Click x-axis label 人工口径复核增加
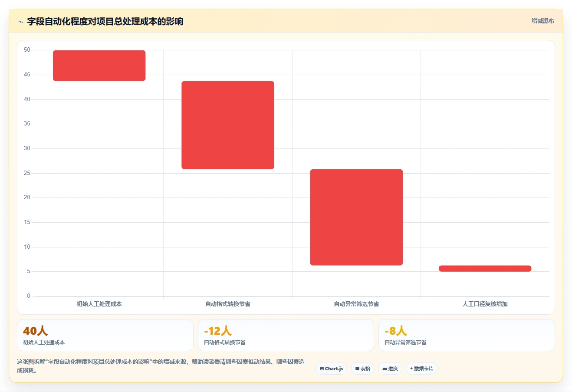Image resolution: width=572 pixels, height=392 pixels. [x=485, y=304]
